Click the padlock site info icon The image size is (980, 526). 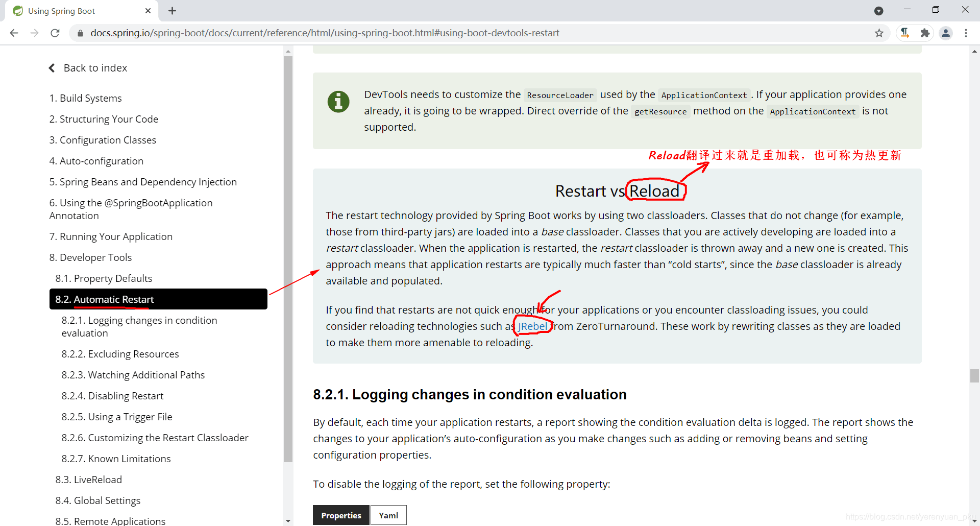point(80,33)
